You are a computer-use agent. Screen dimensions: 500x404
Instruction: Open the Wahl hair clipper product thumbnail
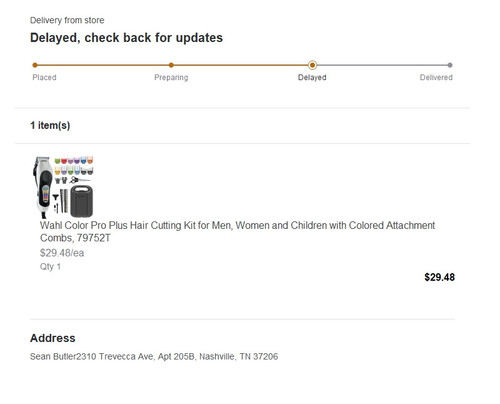click(x=63, y=187)
